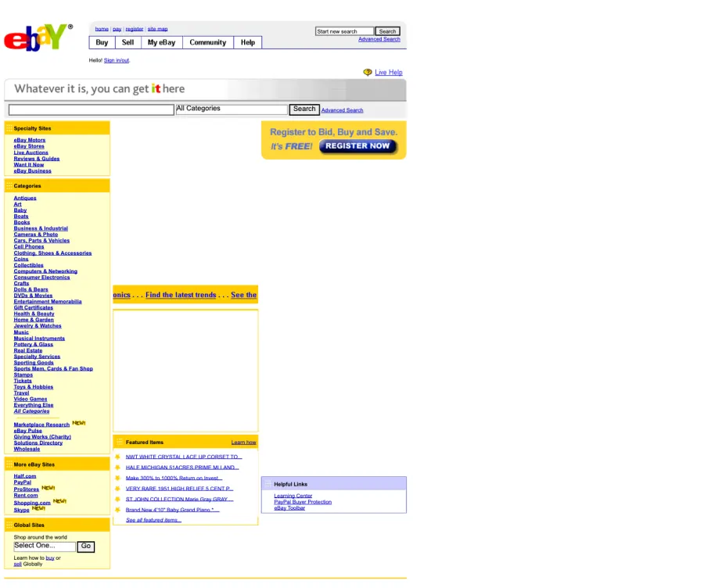Click the REGISTER NOW button
704x588 pixels.
point(357,146)
